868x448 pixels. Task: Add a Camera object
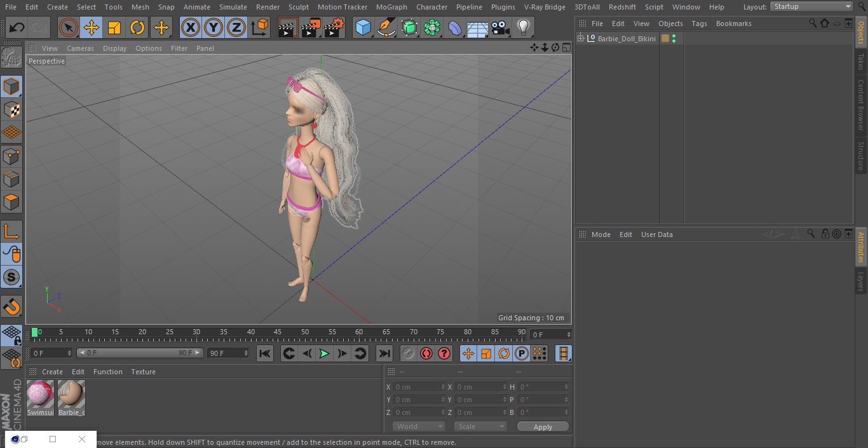(x=501, y=27)
